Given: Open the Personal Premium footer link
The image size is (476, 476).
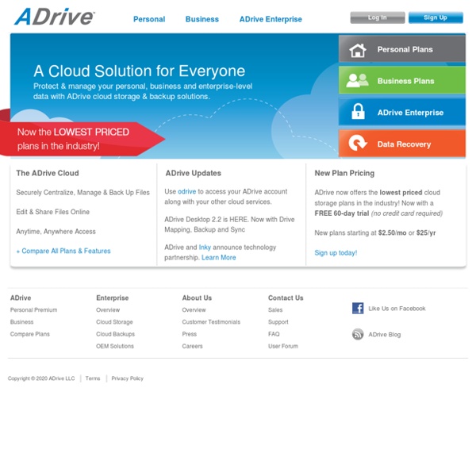Looking at the screenshot, I should [x=33, y=310].
